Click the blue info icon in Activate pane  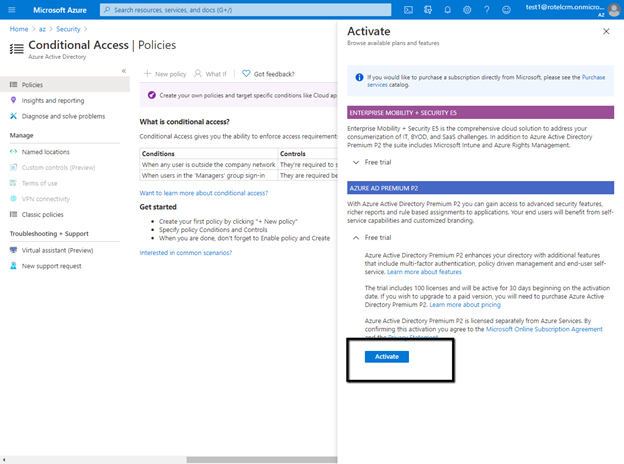pyautogui.click(x=359, y=77)
